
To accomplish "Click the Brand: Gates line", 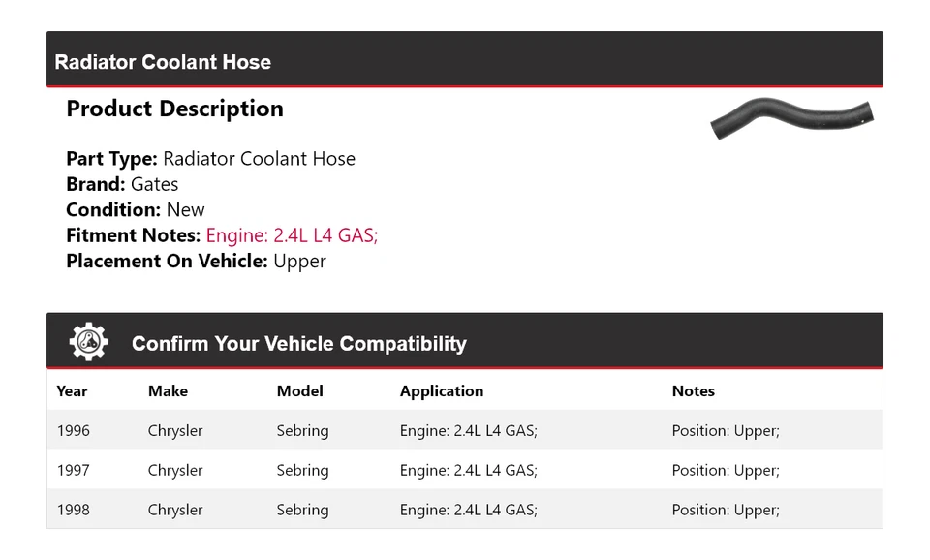I will [x=122, y=184].
